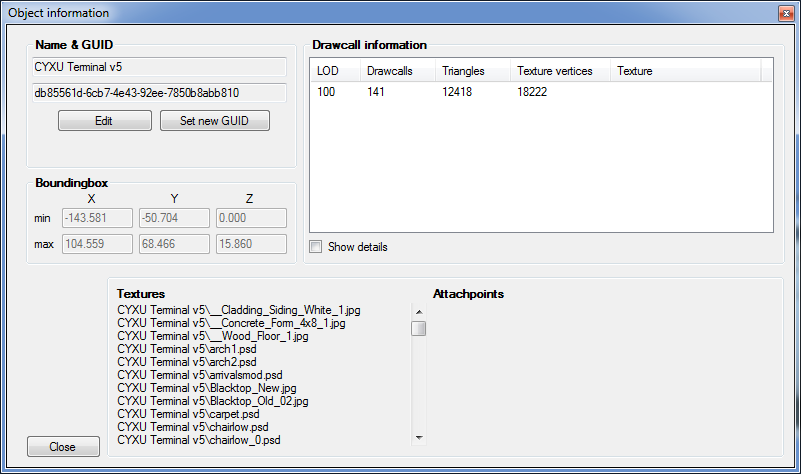Screen dimensions: 801x474
Task: Click the CYXU Terminal v5 name field
Action: pyautogui.click(x=159, y=67)
